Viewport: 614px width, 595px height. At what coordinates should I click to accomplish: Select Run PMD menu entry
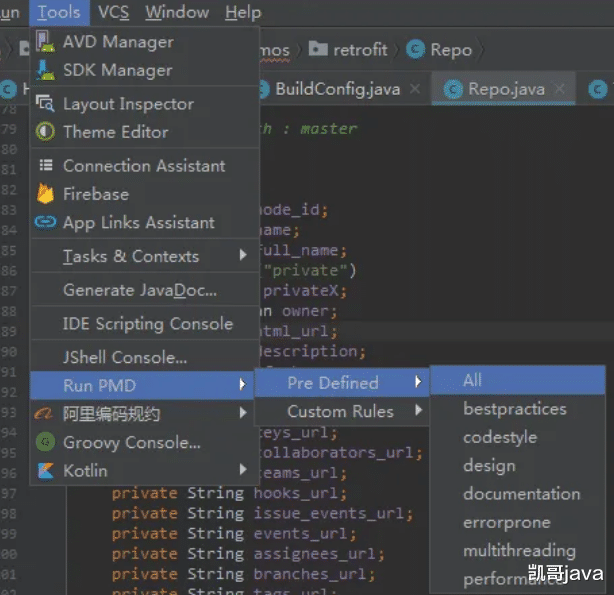coord(142,385)
